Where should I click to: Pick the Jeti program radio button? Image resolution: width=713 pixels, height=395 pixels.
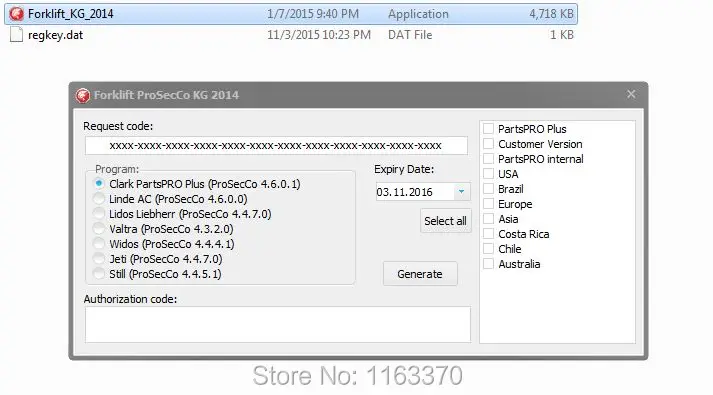pos(99,259)
